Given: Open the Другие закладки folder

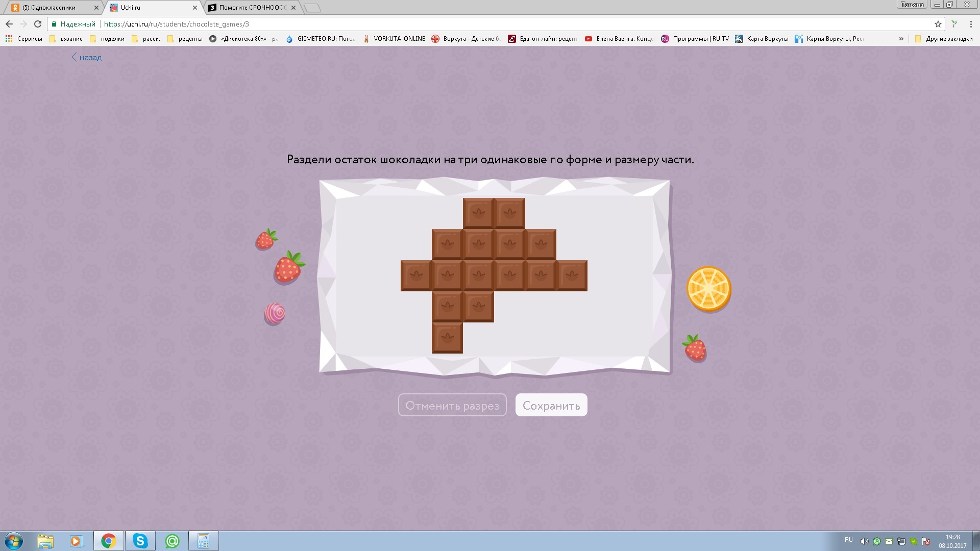Looking at the screenshot, I should tap(944, 39).
